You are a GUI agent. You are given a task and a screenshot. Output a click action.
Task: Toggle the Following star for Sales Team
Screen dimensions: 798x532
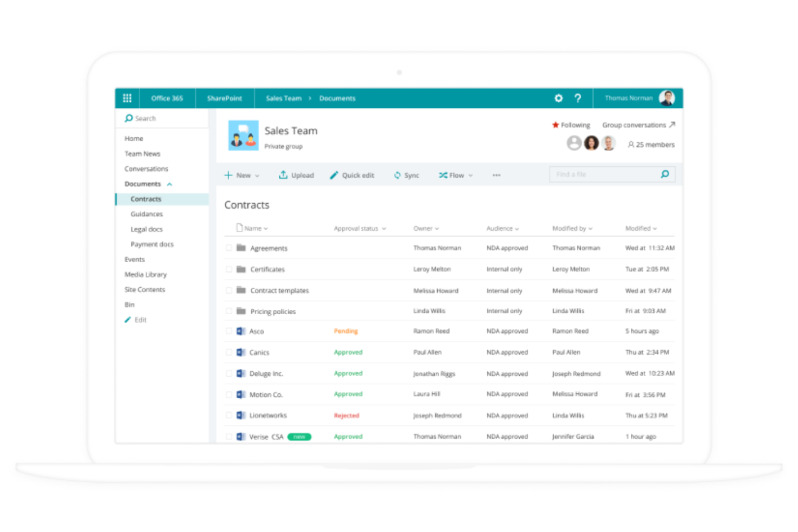(x=556, y=125)
